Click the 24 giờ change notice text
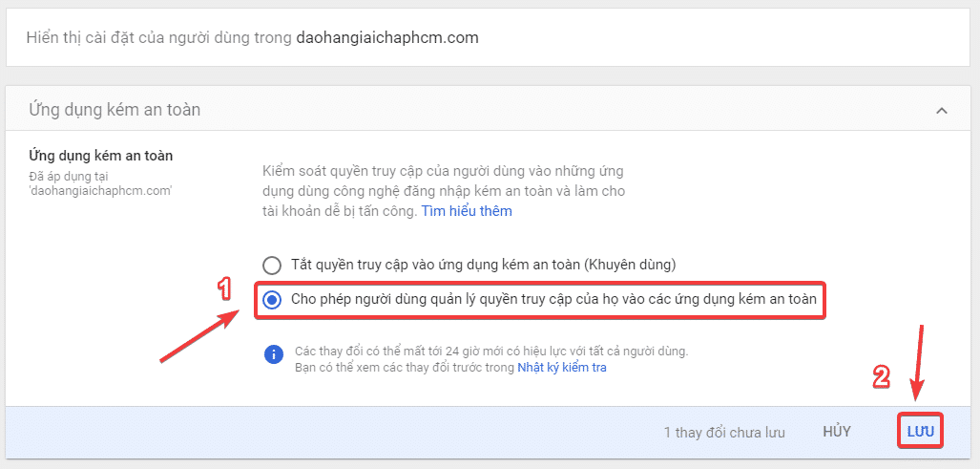The image size is (980, 469). [490, 351]
